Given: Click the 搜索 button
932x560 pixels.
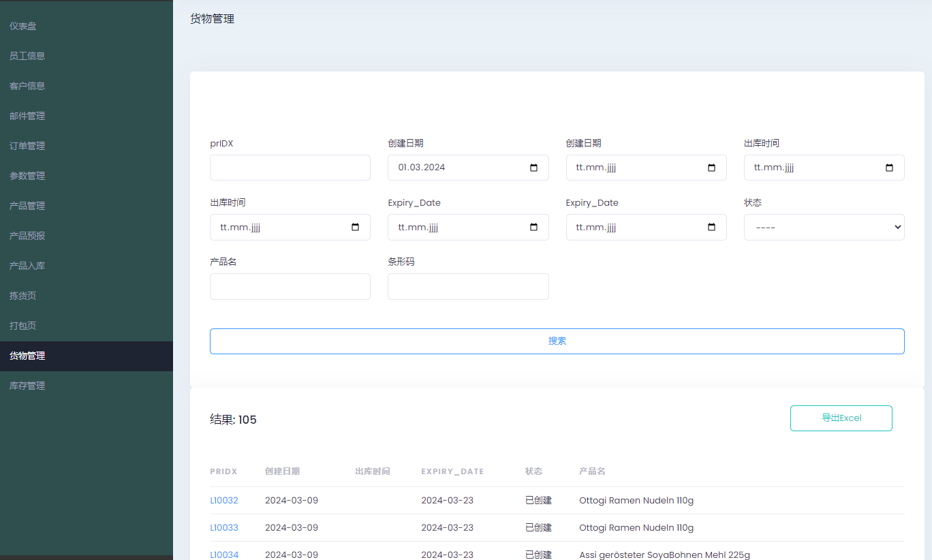Looking at the screenshot, I should tap(557, 341).
